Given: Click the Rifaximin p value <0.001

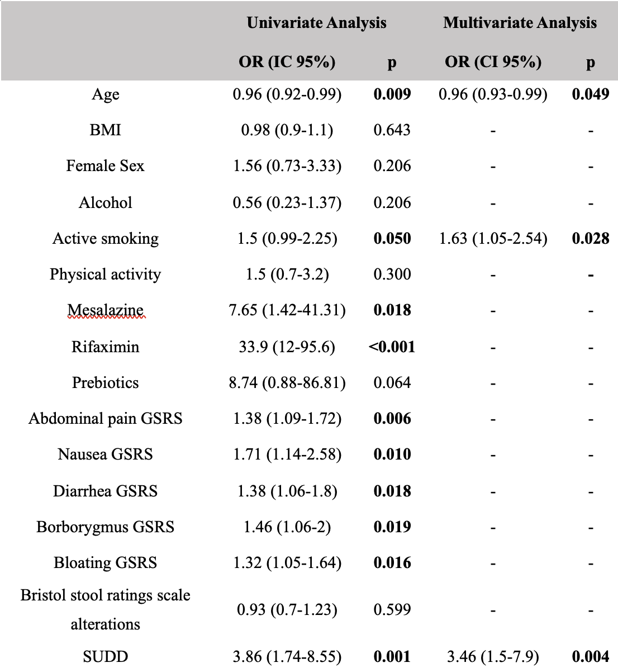Looking at the screenshot, I should pos(392,347).
